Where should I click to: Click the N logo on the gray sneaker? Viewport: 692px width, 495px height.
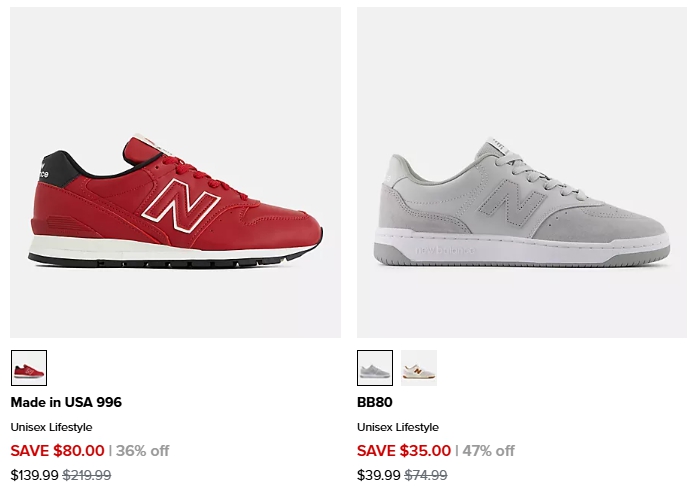(511, 202)
